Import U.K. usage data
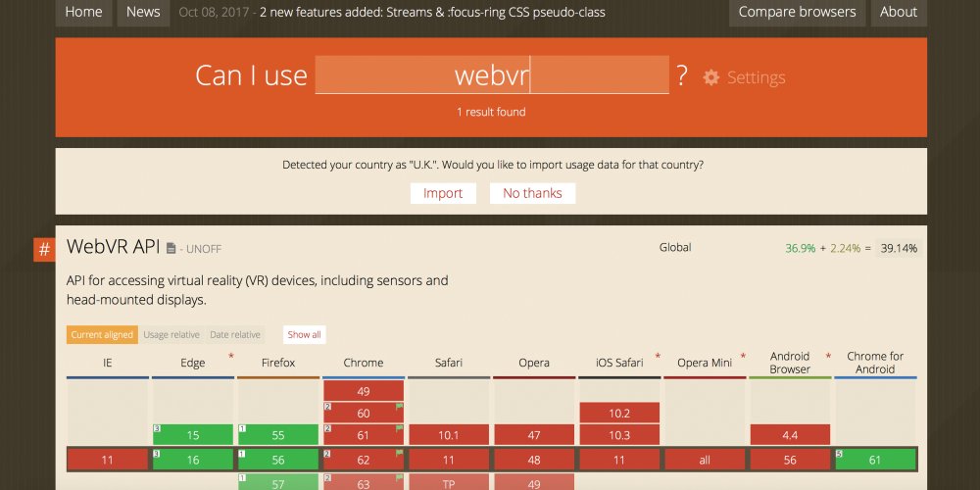This screenshot has height=490, width=980. (443, 193)
